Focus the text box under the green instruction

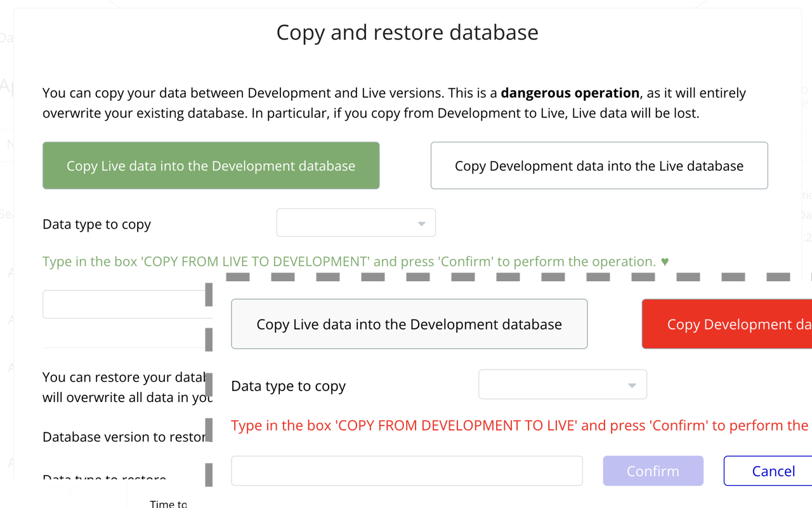tap(124, 304)
